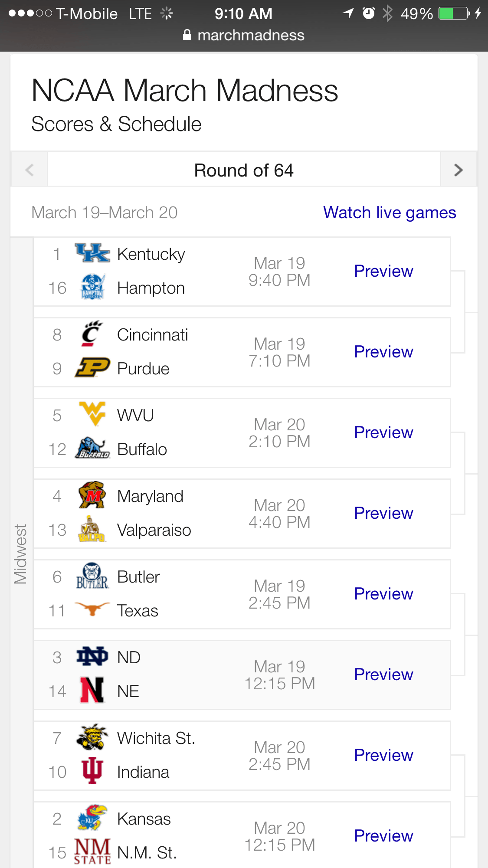Viewport: 488px width, 868px height.
Task: Tap the Cincinnati Bearcats logo
Action: 92,334
